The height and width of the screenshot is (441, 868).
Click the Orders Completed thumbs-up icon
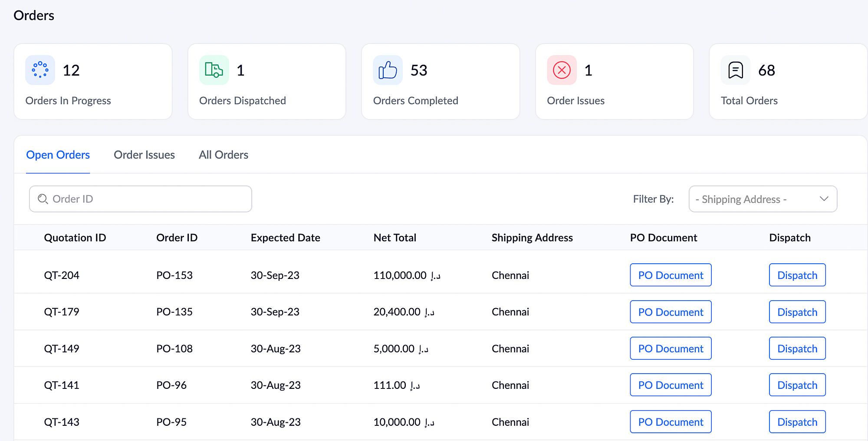click(388, 70)
